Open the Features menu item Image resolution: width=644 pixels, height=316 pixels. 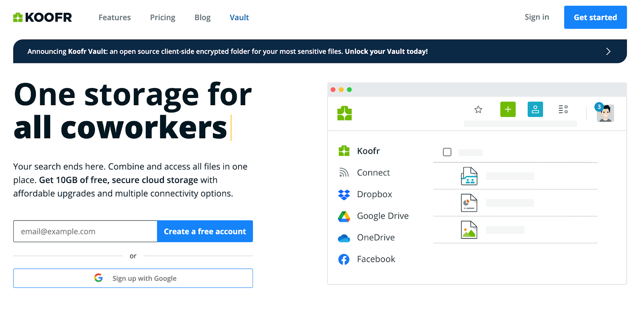pos(115,17)
